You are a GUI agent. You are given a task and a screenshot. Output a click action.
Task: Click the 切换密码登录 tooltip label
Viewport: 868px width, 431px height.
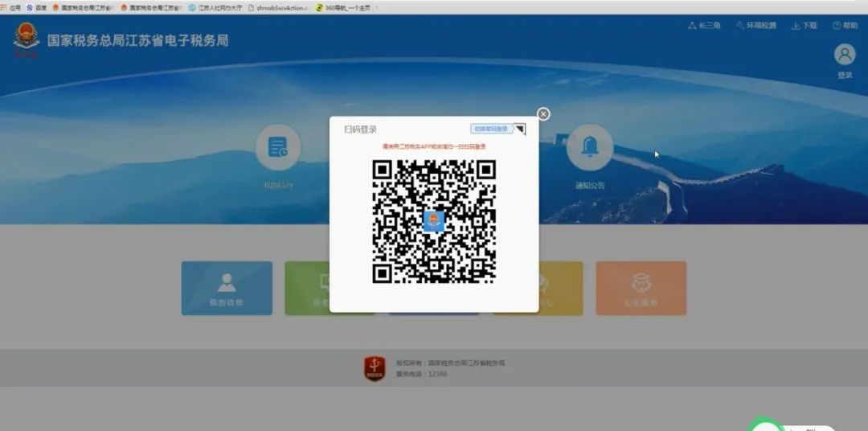click(491, 129)
